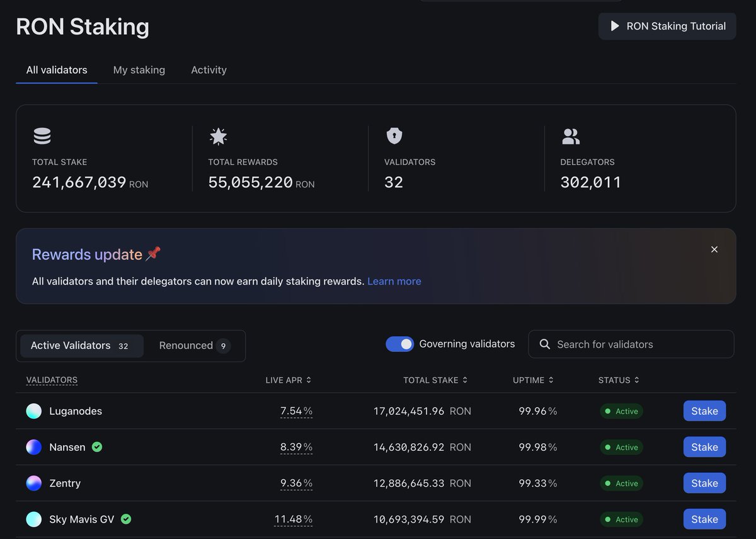Click the 8.39% live APR value
Screen dimensions: 756x539
click(x=296, y=447)
